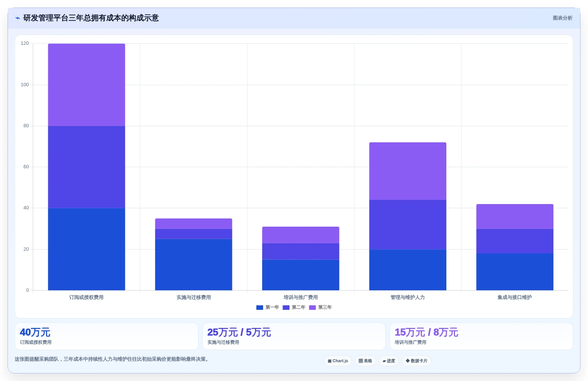The height and width of the screenshot is (381, 588).
Task: Click the 实施与迁移费用 third-year bar segment
Action: [194, 224]
